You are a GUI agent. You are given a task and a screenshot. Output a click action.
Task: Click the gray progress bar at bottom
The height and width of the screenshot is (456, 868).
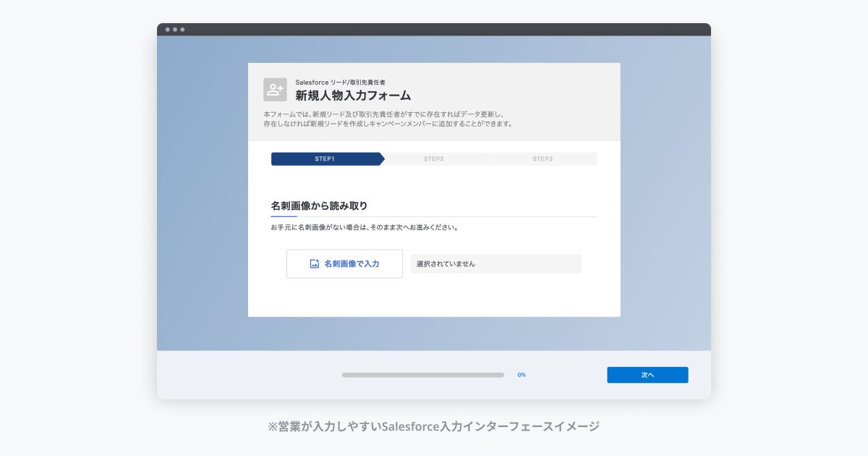(x=423, y=375)
